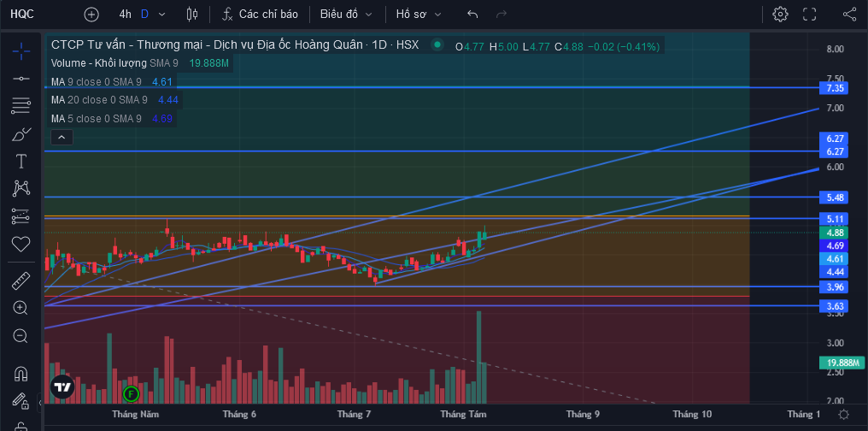868x431 pixels.
Task: Select the trend line drawing tool
Action: [21, 79]
